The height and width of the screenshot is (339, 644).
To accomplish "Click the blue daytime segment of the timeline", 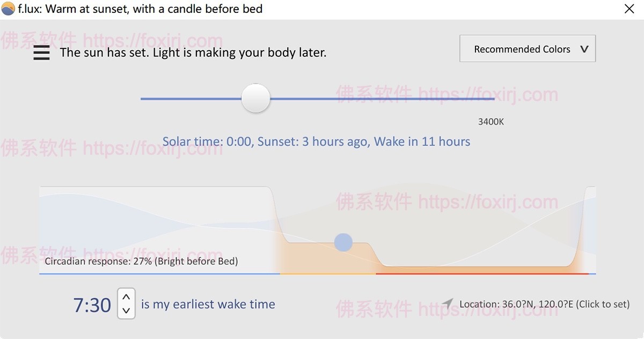I will (161, 274).
